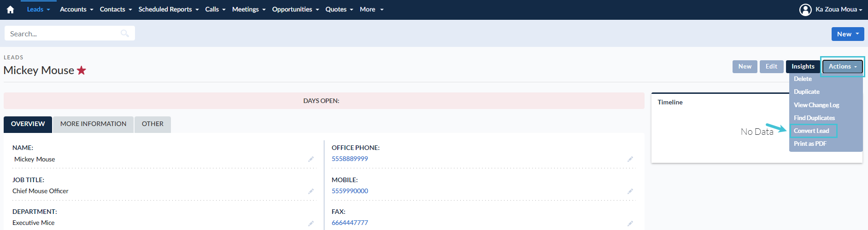Screen dimensions: 868x230
Task: Open the Leads menu
Action: click(x=39, y=9)
